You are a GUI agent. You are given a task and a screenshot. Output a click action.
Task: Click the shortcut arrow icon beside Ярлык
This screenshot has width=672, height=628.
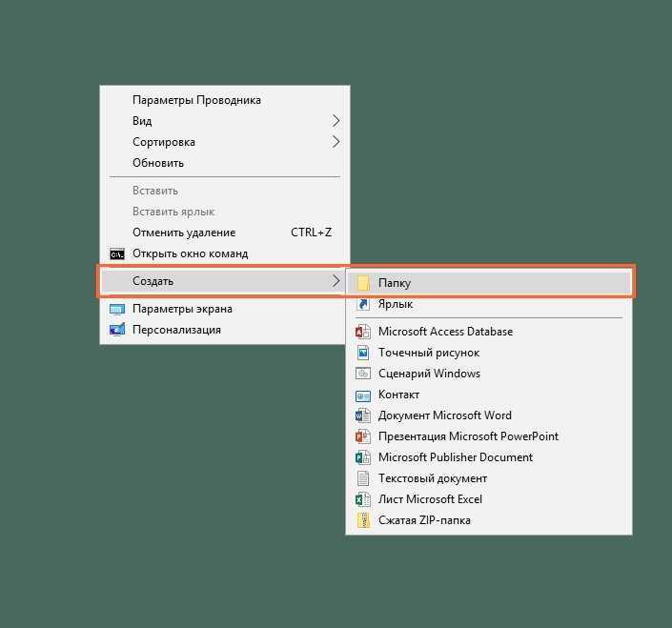pos(363,304)
